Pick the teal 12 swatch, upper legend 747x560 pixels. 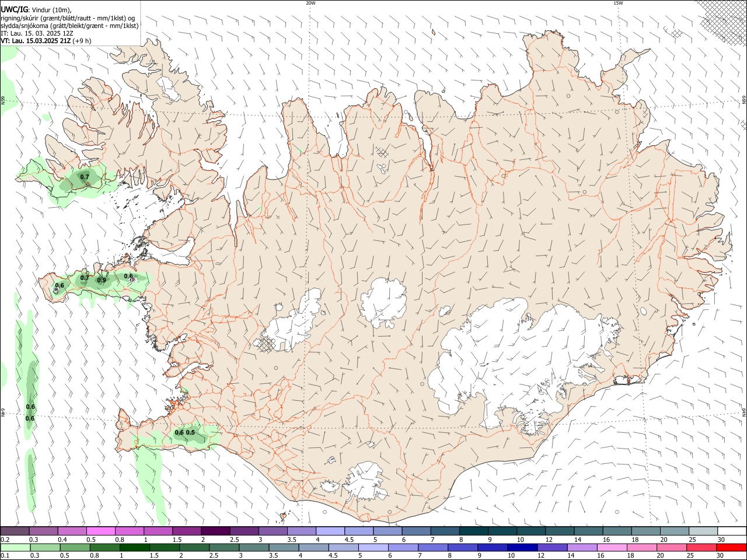coord(560,531)
